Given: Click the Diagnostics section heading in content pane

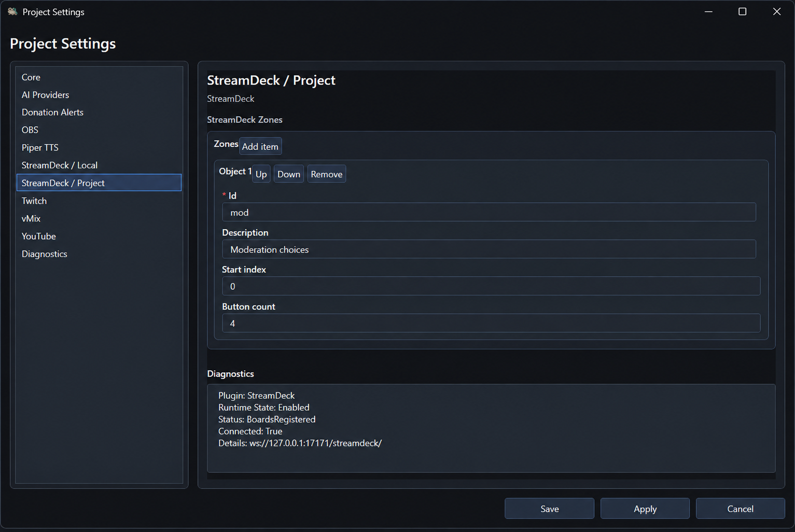Looking at the screenshot, I should coord(231,374).
